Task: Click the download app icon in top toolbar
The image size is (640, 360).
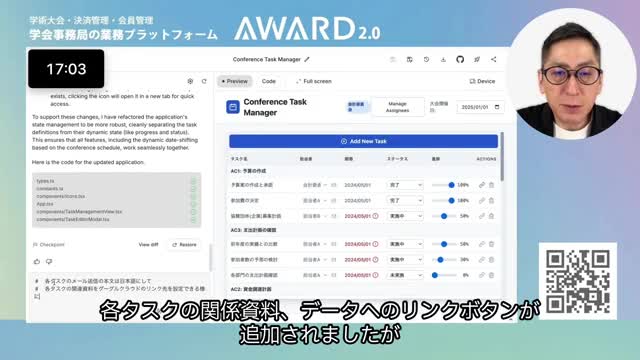Action: pyautogui.click(x=443, y=60)
